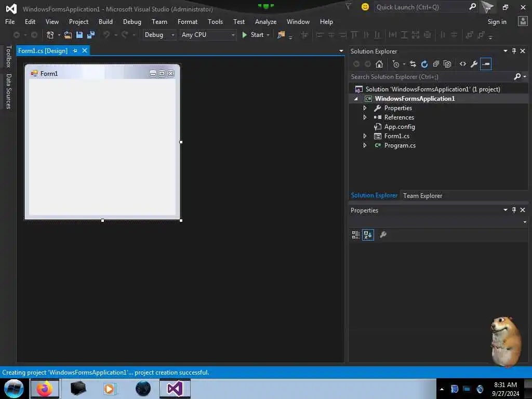Click the Undo arrow icon
This screenshot has width=532, height=399.
click(x=107, y=35)
